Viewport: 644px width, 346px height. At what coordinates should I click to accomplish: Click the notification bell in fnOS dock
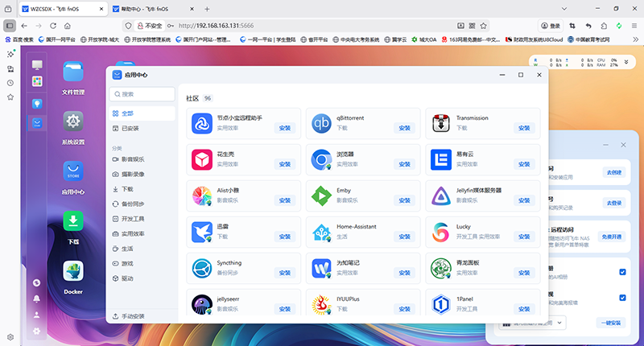click(36, 299)
